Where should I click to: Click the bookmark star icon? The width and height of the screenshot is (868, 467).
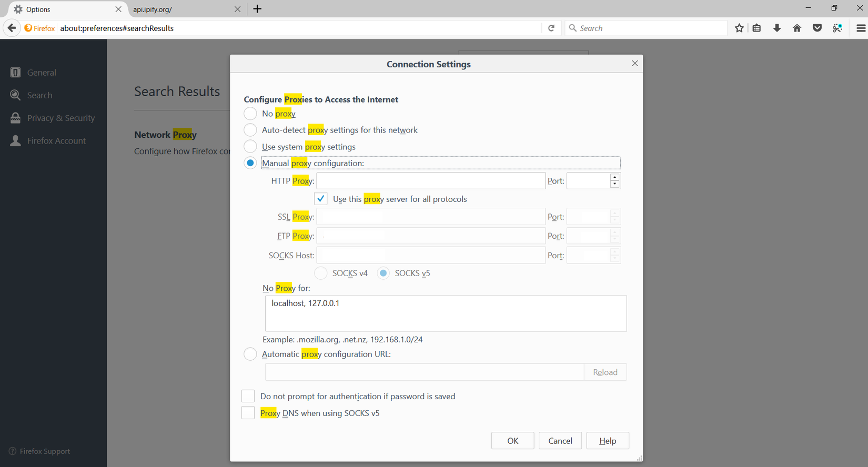(x=739, y=28)
